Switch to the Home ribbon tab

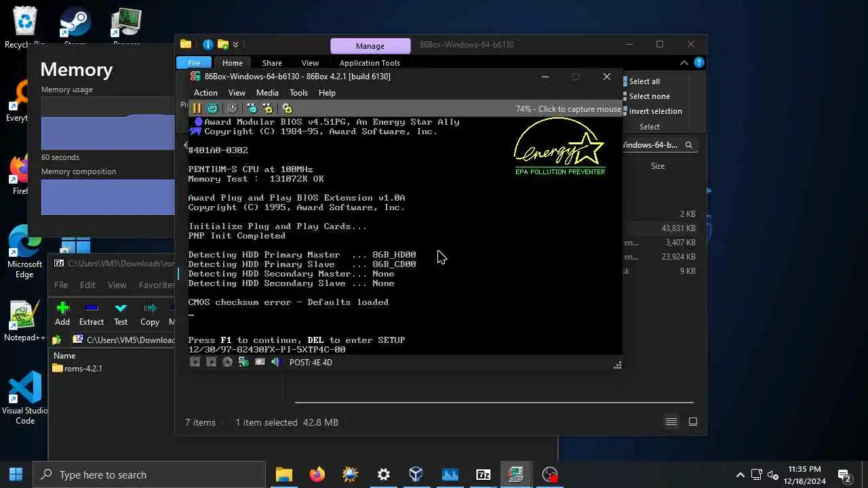coord(232,63)
